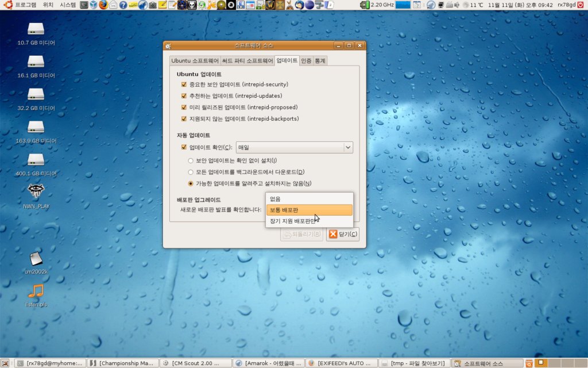The width and height of the screenshot is (588, 368).
Task: Click the 닫기 button in the dialog
Action: (x=343, y=235)
